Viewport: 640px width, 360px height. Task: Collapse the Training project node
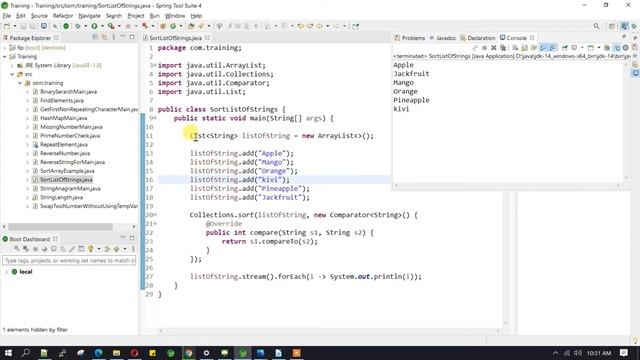click(5, 56)
